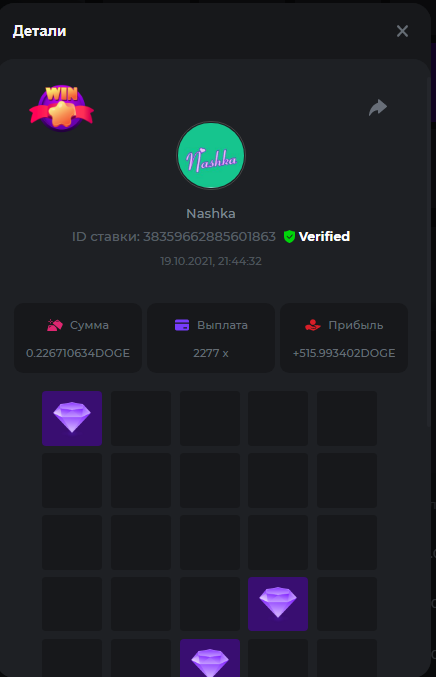This screenshot has width=436, height=677.
Task: Click the 2277 x payout value
Action: 211,353
